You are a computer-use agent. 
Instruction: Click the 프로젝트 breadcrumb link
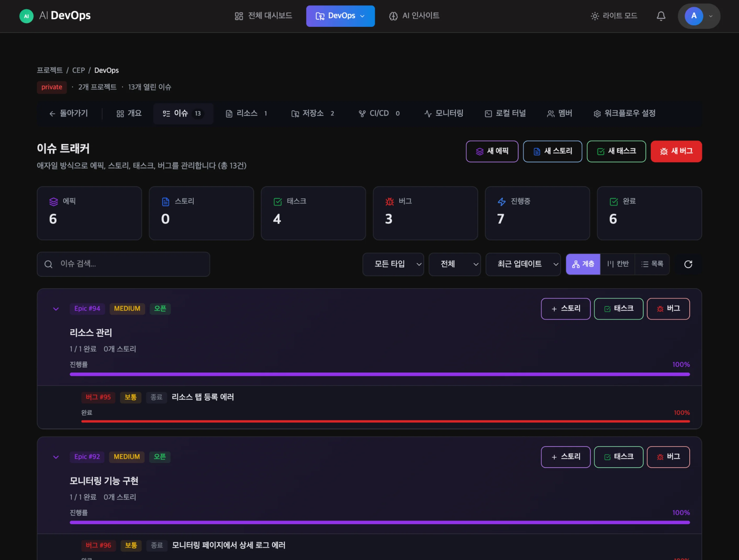(49, 70)
